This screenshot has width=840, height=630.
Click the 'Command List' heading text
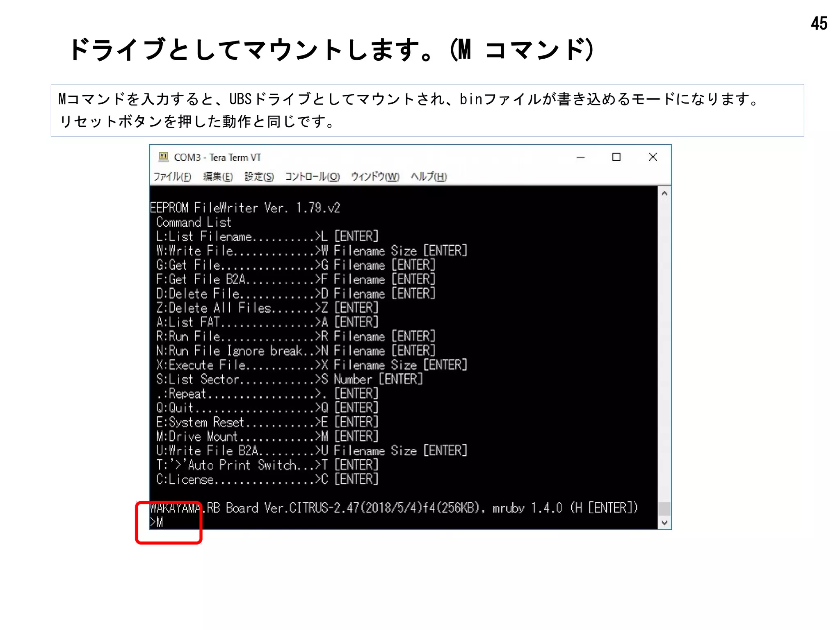coord(194,222)
